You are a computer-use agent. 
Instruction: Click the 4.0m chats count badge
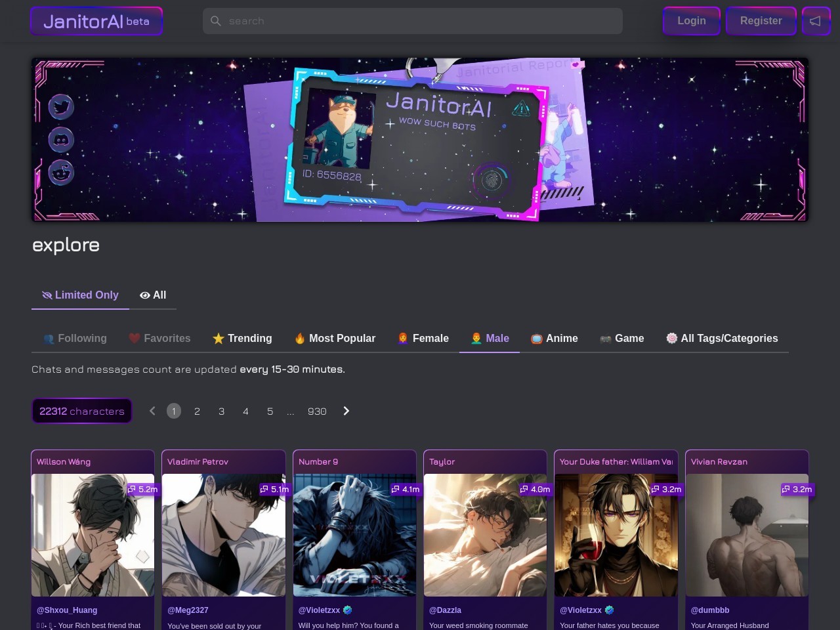(535, 490)
